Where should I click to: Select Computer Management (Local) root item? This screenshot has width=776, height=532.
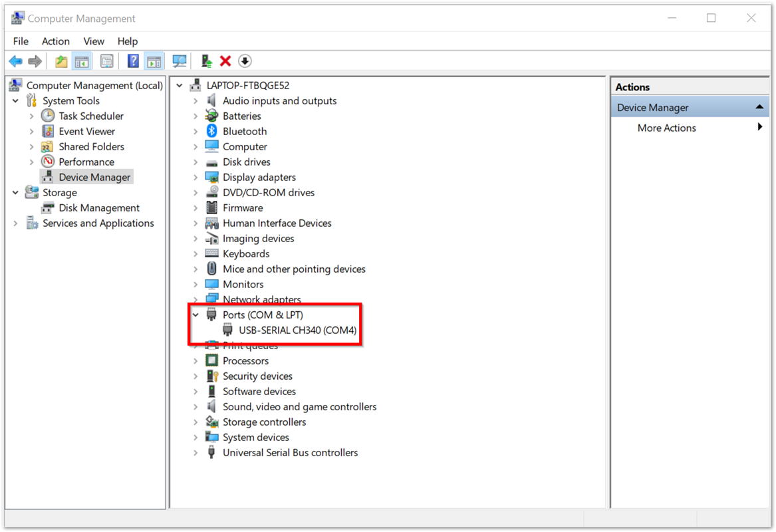[x=94, y=85]
